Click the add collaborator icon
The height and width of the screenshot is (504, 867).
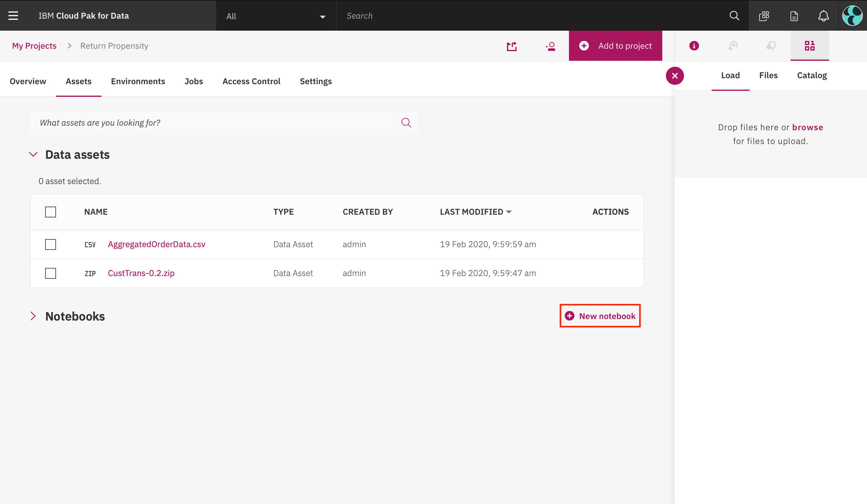click(551, 46)
